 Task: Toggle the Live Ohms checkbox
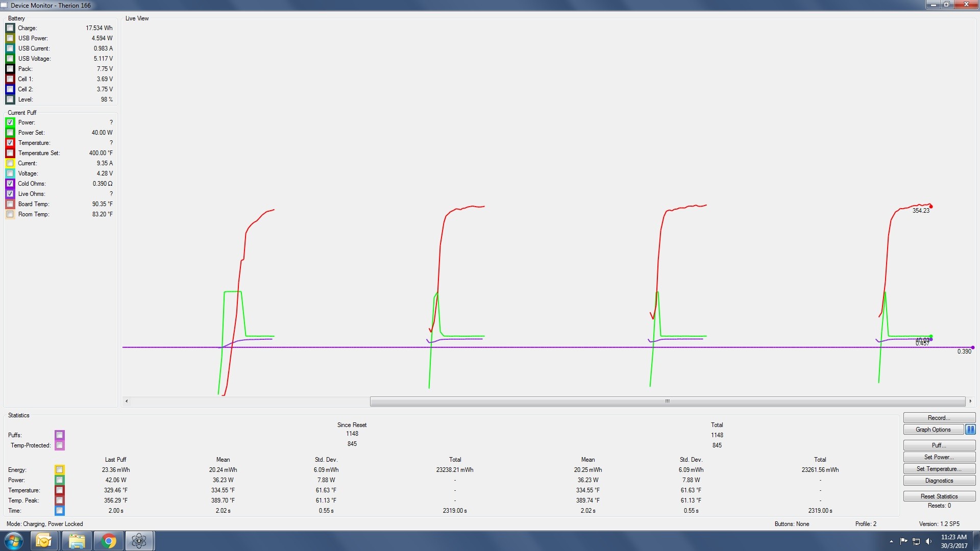pyautogui.click(x=10, y=194)
